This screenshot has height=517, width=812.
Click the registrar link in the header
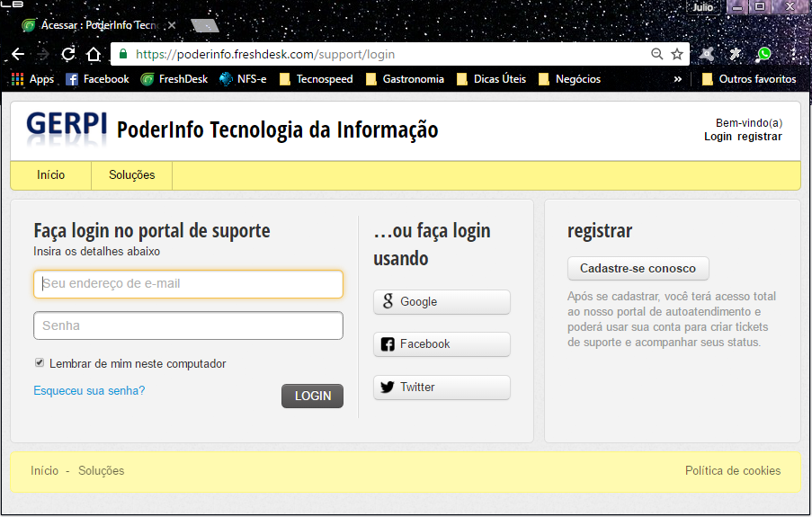pyautogui.click(x=760, y=137)
